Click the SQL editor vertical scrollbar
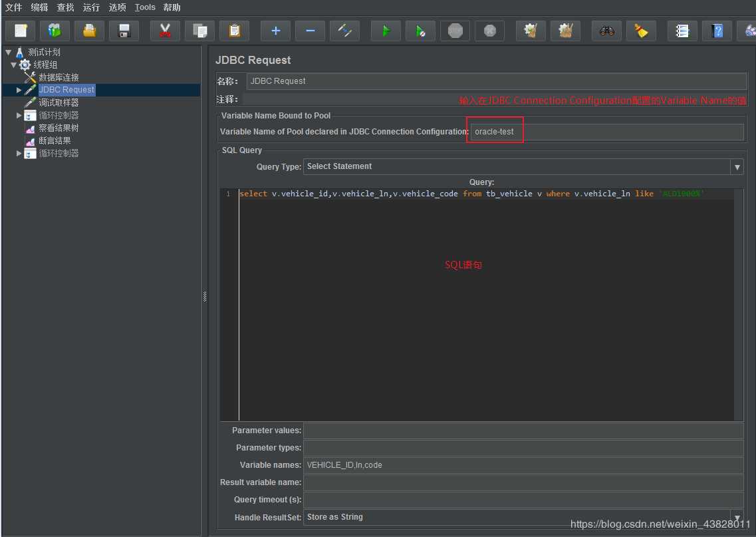This screenshot has width=756, height=537. pyautogui.click(x=738, y=305)
